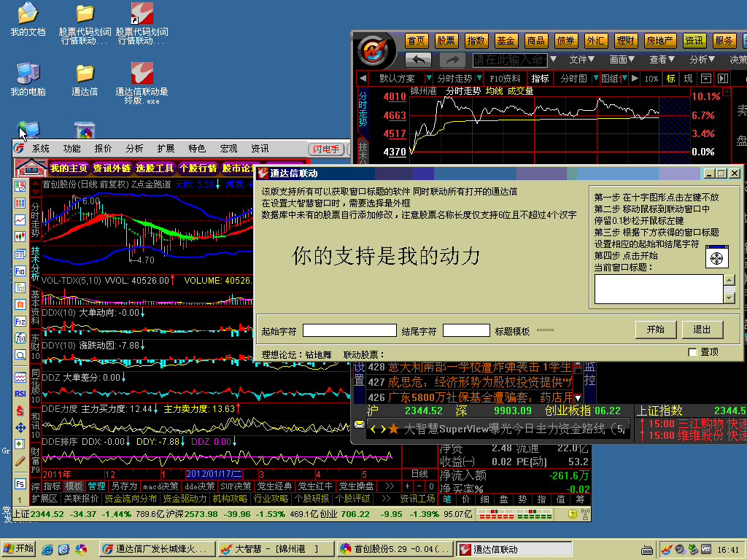Viewport: 747px width, 560px height.
Task: Select the RSI indicator icon
Action: click(x=20, y=394)
